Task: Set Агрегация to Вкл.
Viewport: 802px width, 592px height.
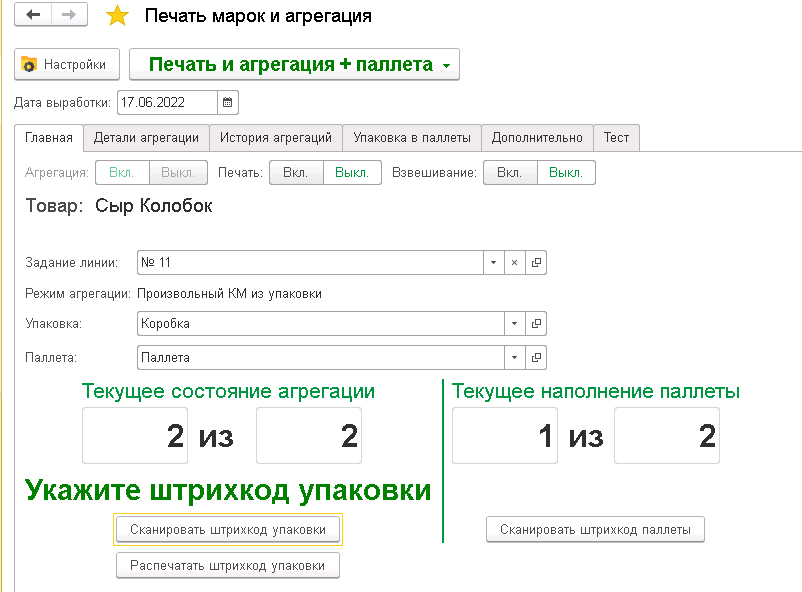Action: (x=122, y=172)
